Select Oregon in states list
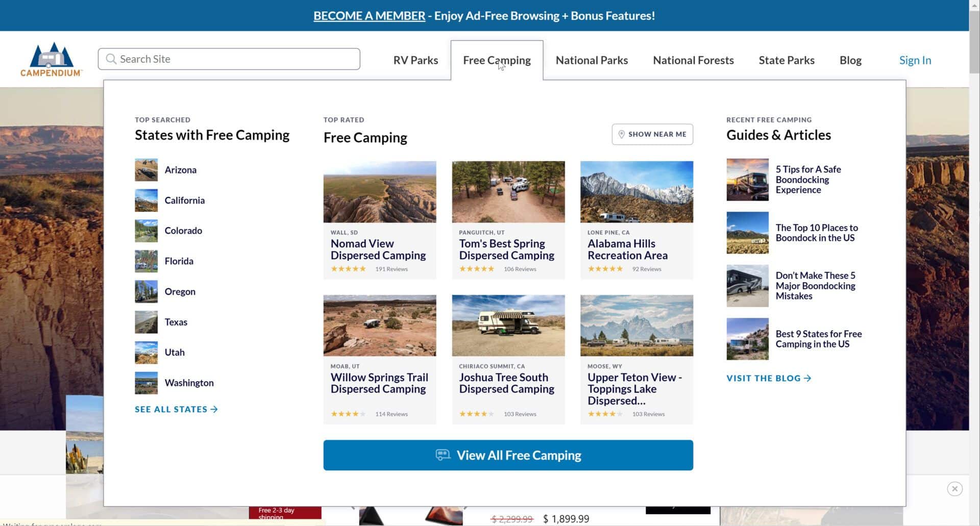980x526 pixels. [180, 292]
